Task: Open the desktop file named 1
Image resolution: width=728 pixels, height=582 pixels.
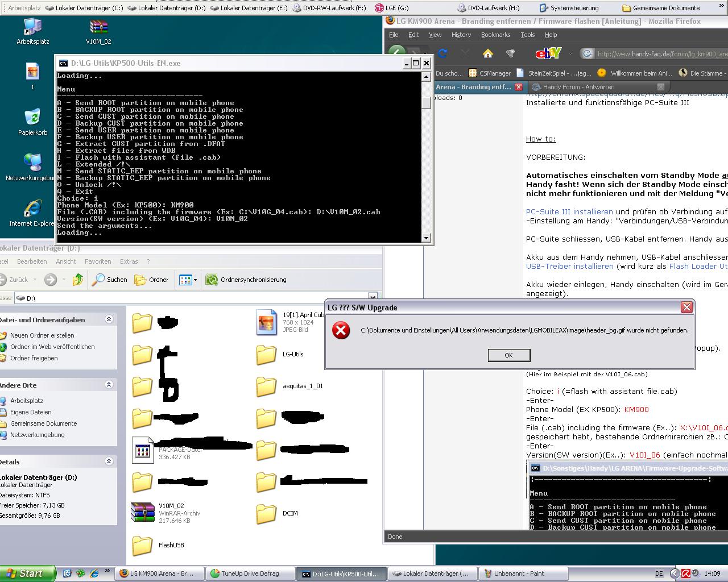Action: (x=32, y=76)
